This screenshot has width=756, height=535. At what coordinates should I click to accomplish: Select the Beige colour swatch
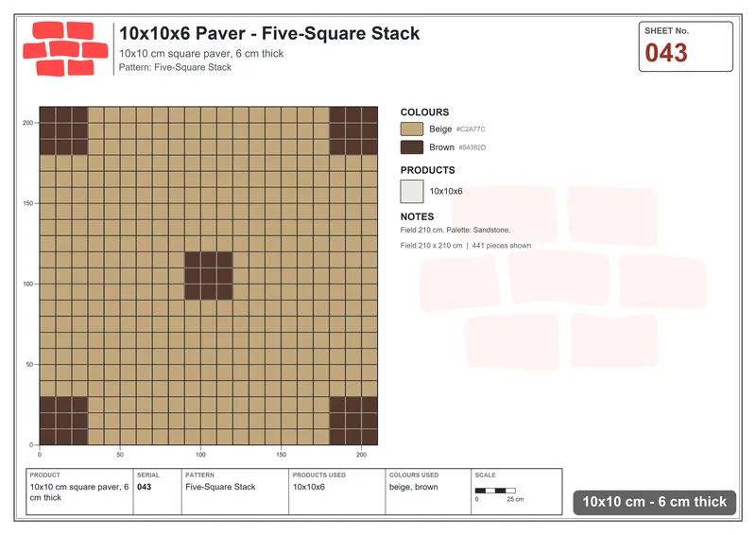click(x=412, y=129)
